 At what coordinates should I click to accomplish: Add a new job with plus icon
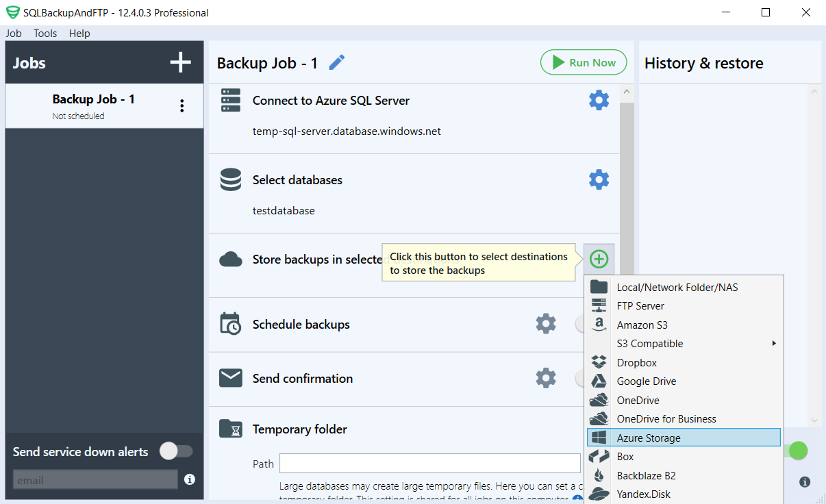click(x=181, y=63)
